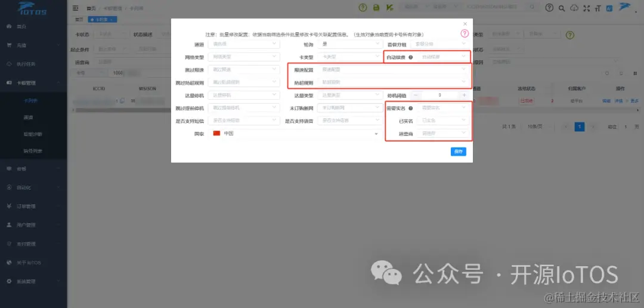Close the batch modify dialog with the X

pos(465,24)
